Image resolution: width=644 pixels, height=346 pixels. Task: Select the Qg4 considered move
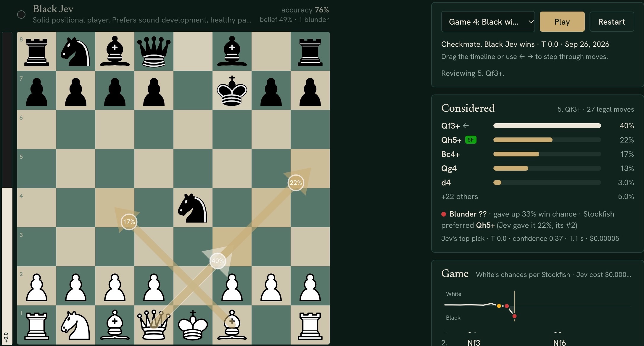pos(537,168)
